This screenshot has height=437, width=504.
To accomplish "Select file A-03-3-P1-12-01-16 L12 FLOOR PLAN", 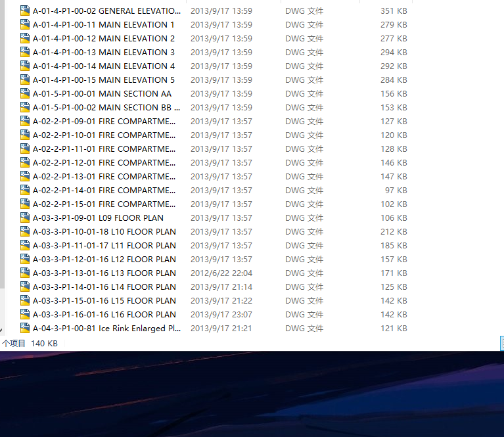I will pyautogui.click(x=104, y=260).
